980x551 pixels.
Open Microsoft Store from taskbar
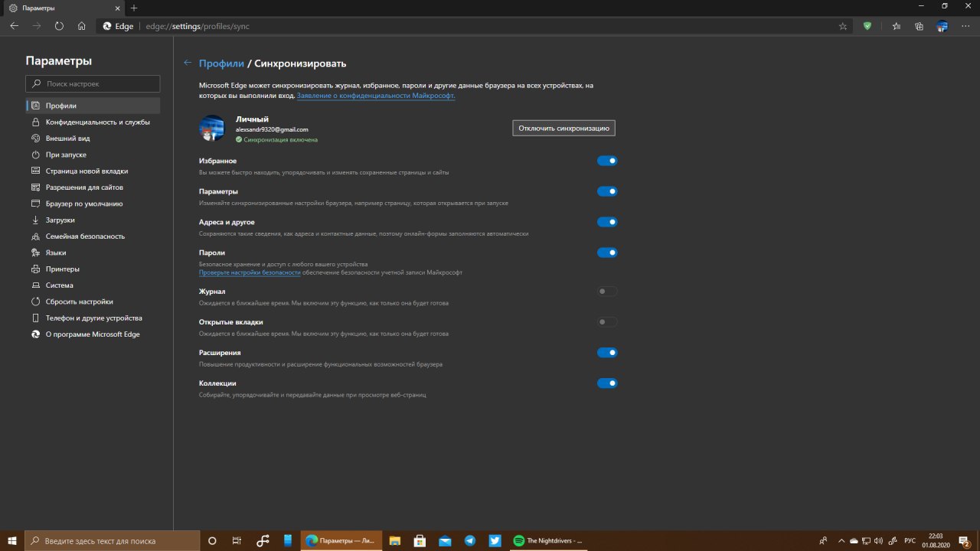420,540
